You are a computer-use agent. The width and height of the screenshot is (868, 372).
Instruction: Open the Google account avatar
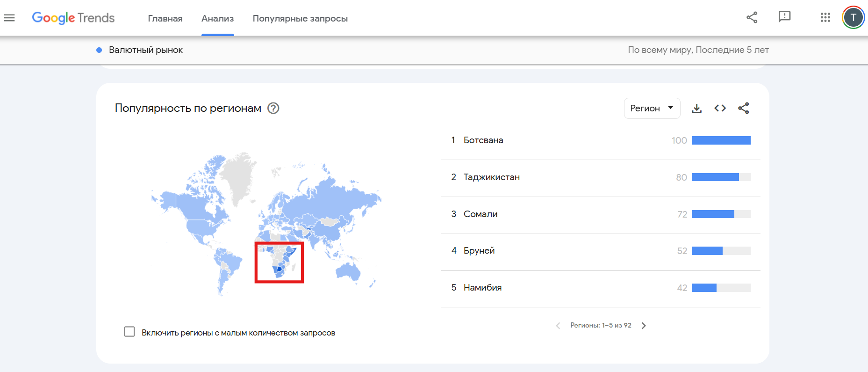pos(853,18)
